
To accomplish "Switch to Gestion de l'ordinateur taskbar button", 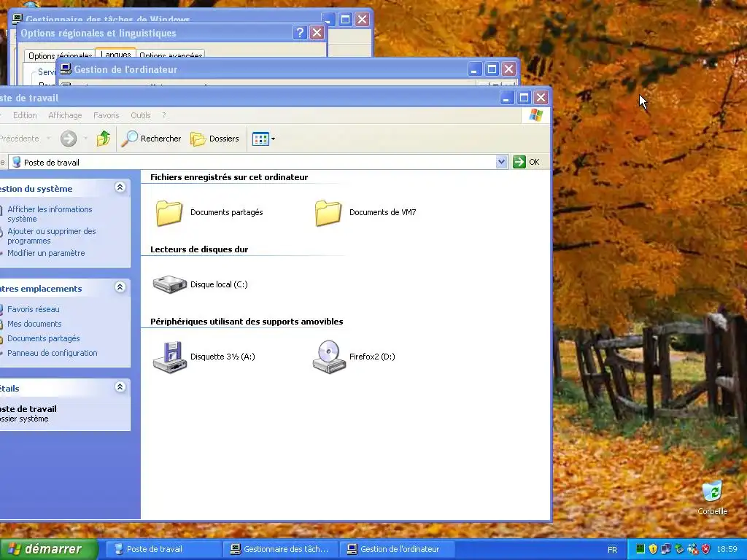I will tap(397, 549).
